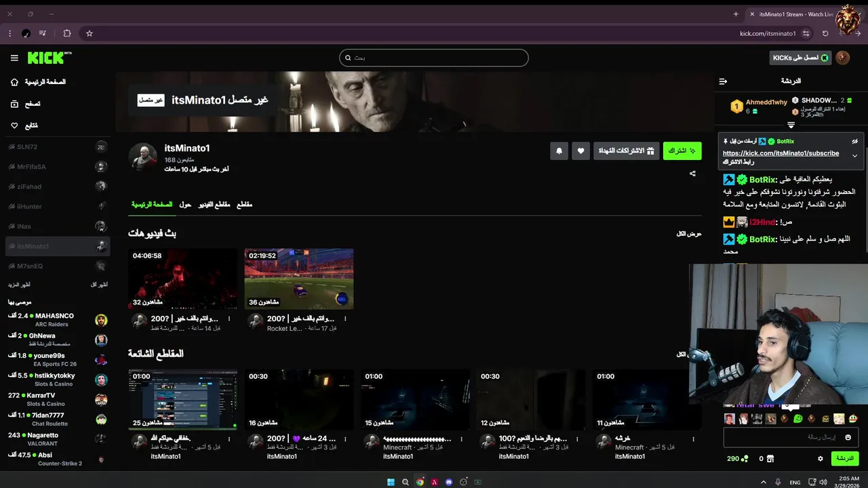This screenshot has height=488, width=868.
Task: Toggle the notification bell for itsMinato1
Action: [x=559, y=150]
